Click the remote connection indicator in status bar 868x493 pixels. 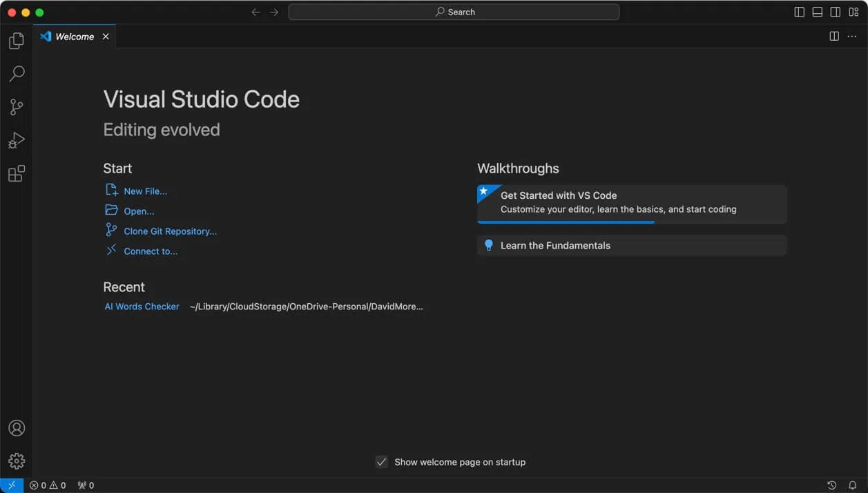point(10,485)
